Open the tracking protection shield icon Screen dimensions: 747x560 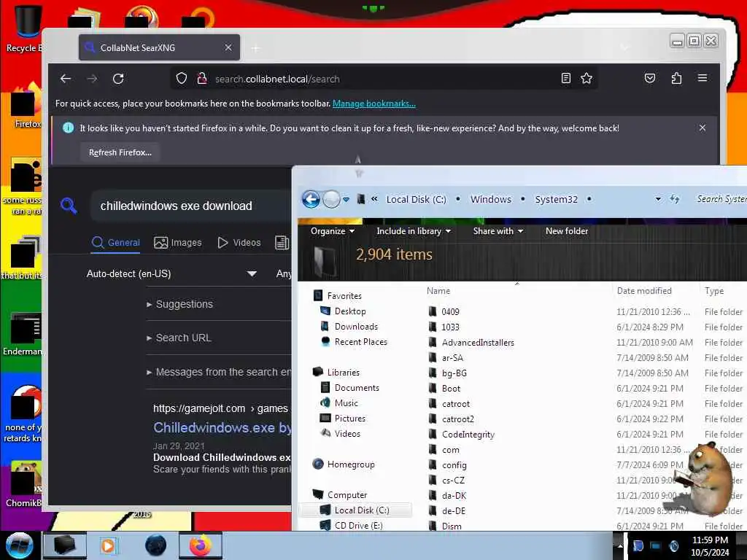pos(182,79)
